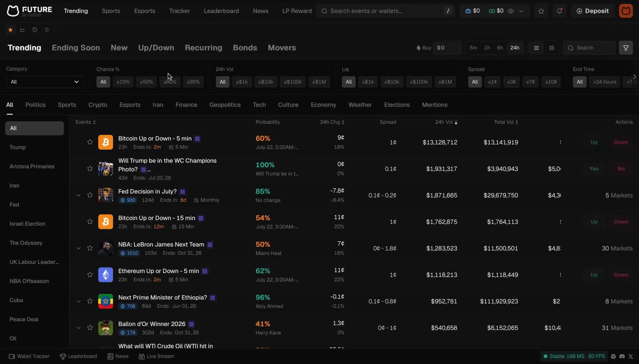Open the watchlist star in the top bar
The width and height of the screenshot is (639, 364).
click(x=541, y=11)
